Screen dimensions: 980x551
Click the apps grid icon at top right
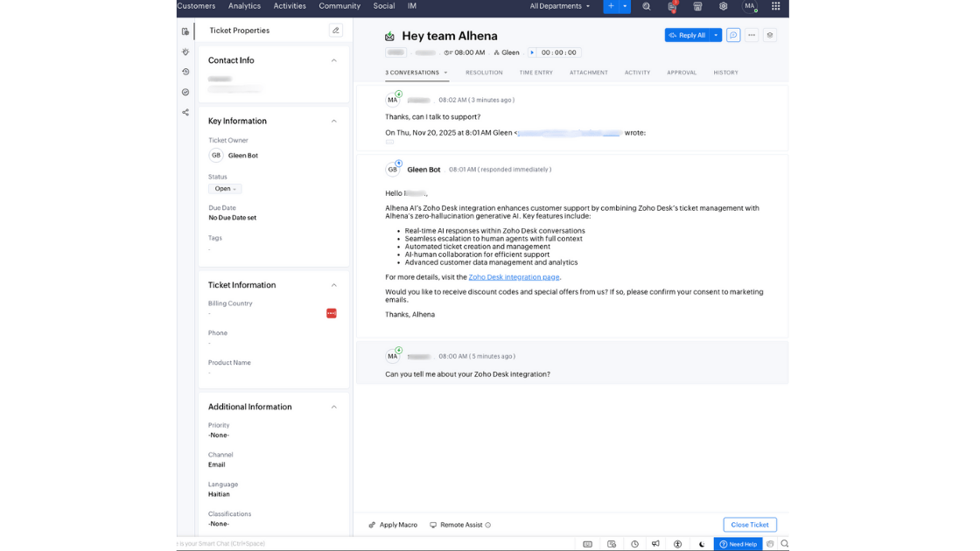[775, 6]
